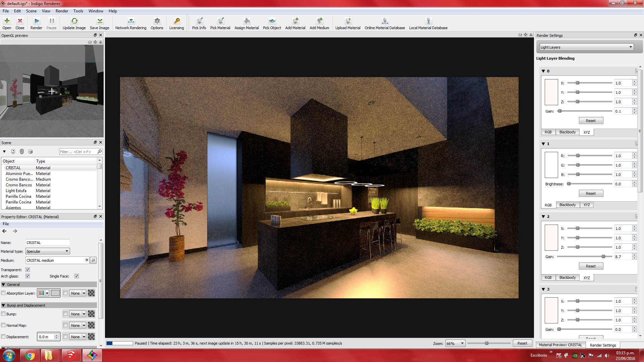Enable the Absorption Layer checkbox
644x362 pixels.
(x=3, y=293)
